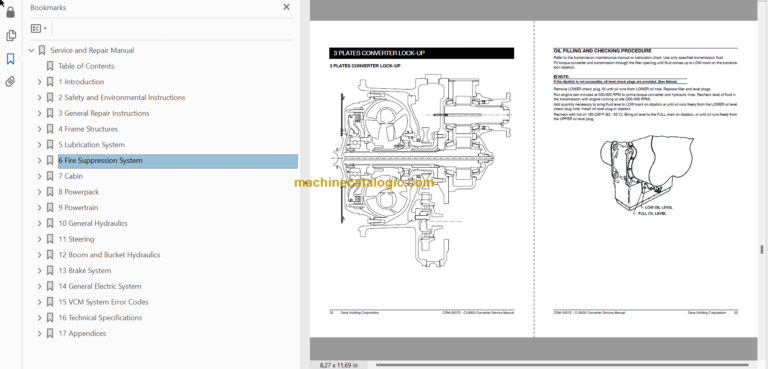Screen dimensions: 768x369
Task: Expand the 15 VCM System Error Codes chevron
Action: coord(40,302)
